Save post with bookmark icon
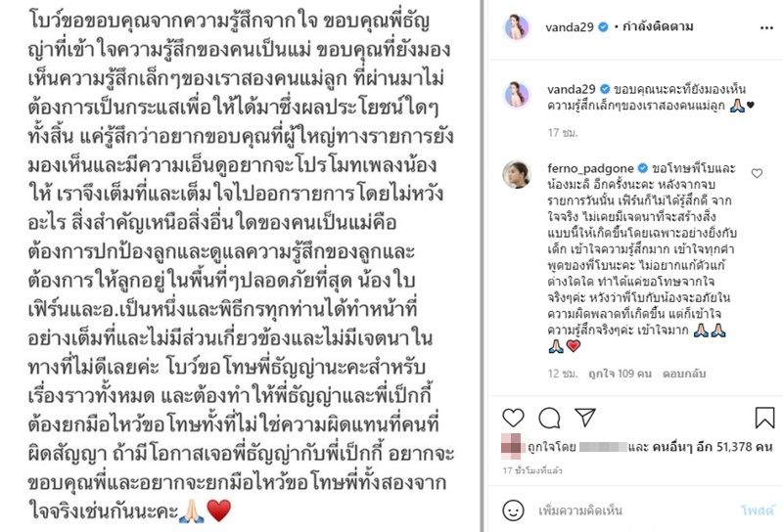Viewport: 783px width, 532px height. pyautogui.click(x=764, y=418)
